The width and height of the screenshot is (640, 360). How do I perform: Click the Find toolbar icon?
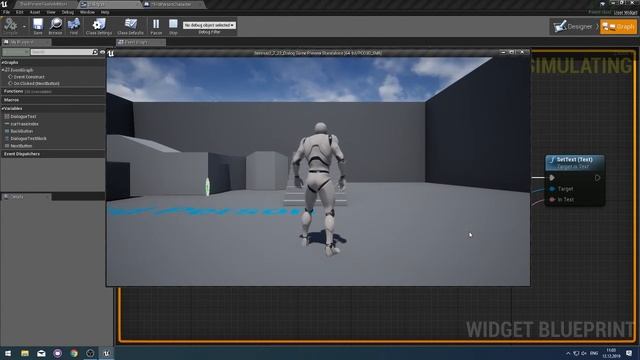coord(74,26)
